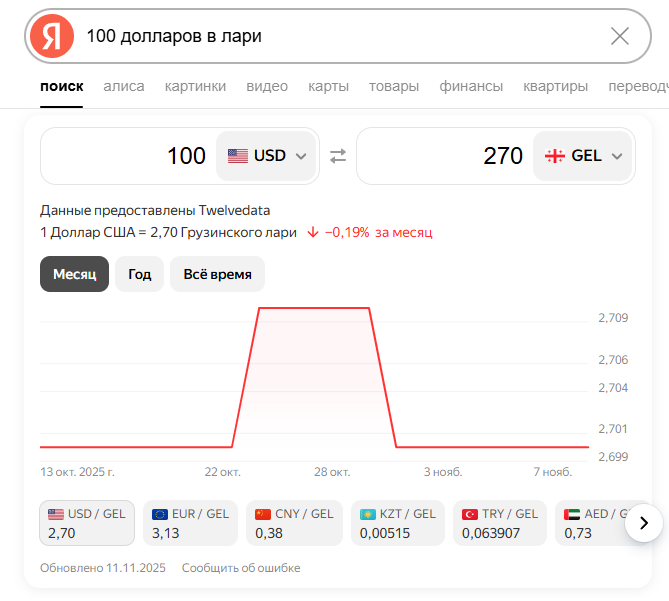Click the US flag icon in USD selector
Image resolution: width=669 pixels, height=601 pixels.
point(238,156)
